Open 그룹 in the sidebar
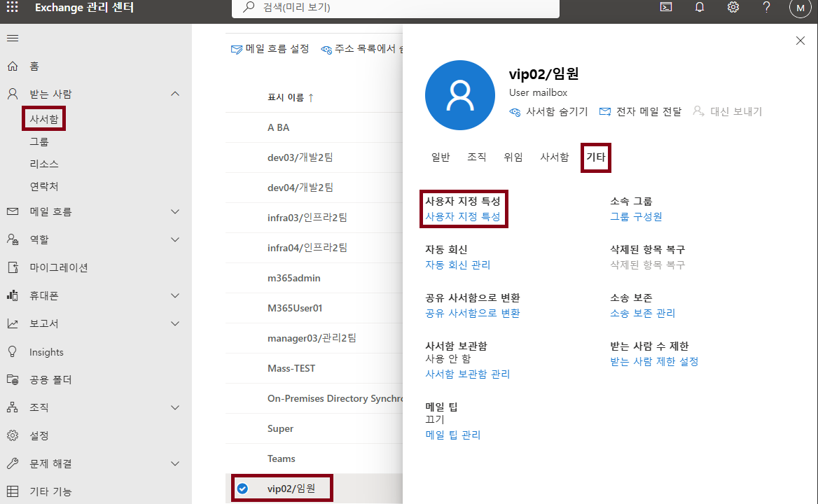 click(x=39, y=141)
